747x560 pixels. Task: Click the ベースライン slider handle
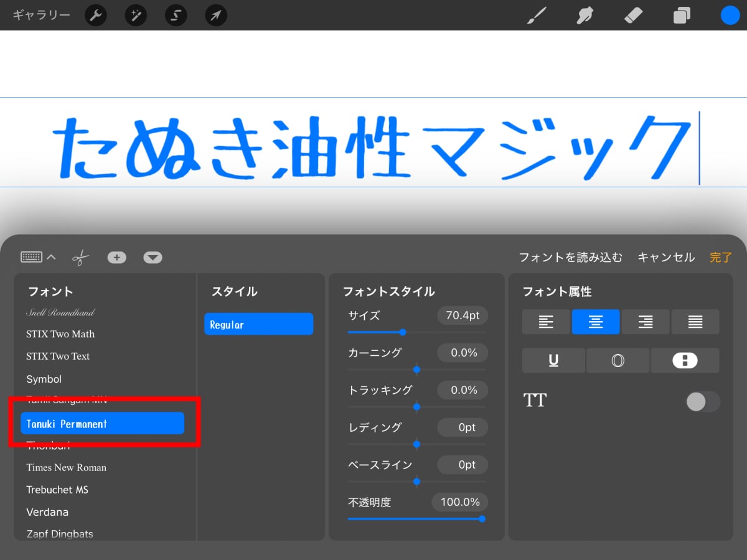416,482
